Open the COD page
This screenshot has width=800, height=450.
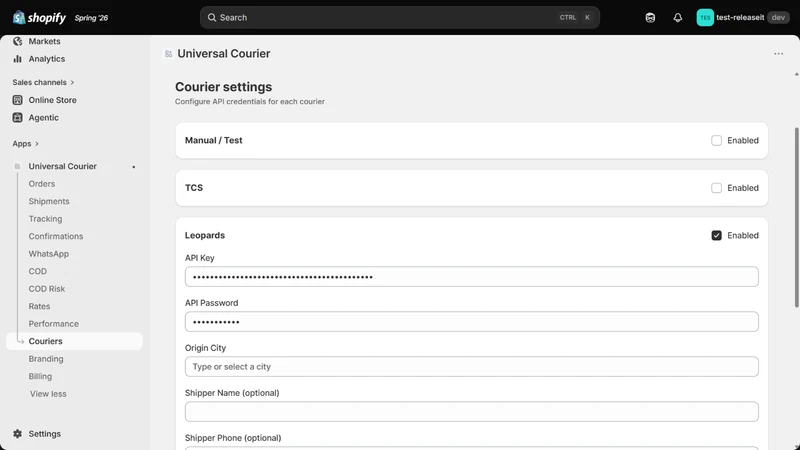37,271
